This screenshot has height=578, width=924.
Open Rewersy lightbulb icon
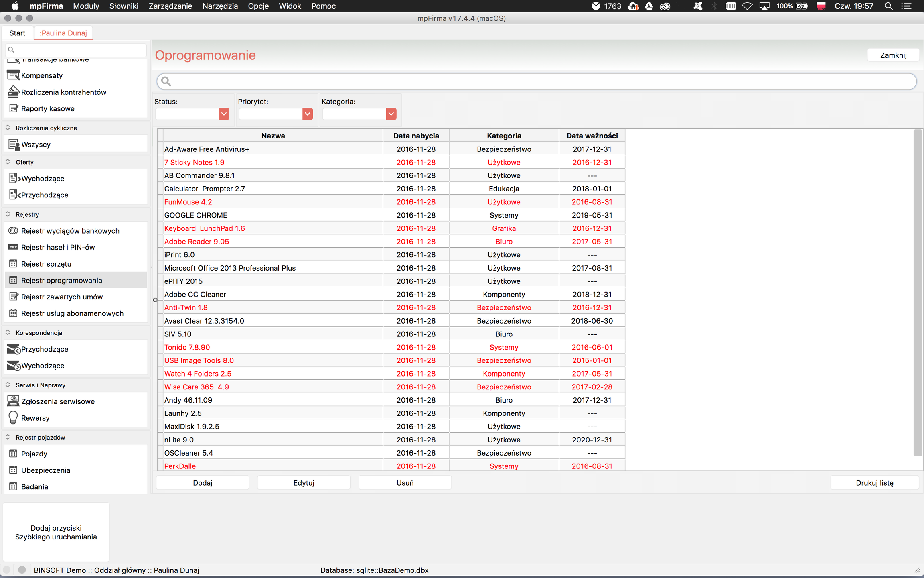13,417
